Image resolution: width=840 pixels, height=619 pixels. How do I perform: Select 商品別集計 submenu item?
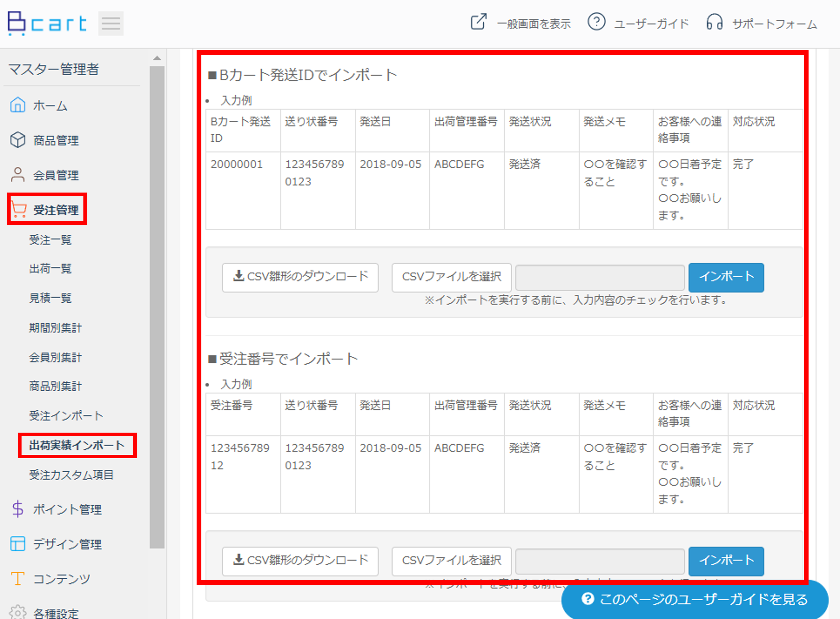tap(55, 386)
